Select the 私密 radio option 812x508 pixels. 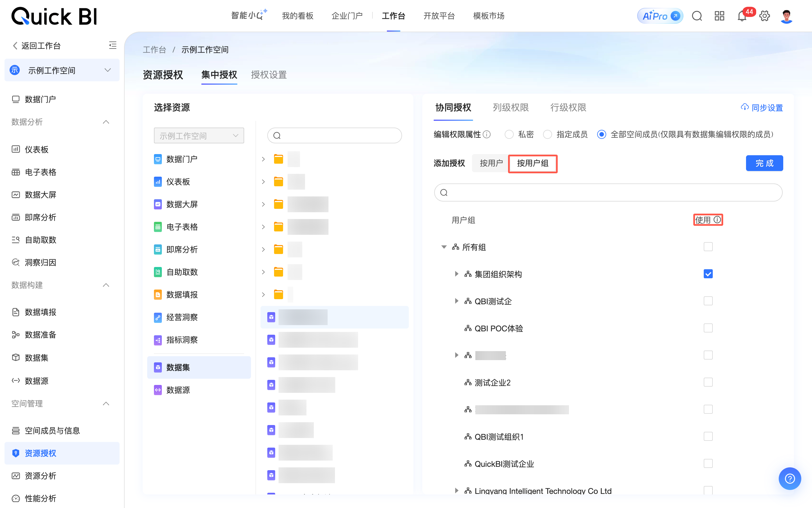click(x=509, y=134)
